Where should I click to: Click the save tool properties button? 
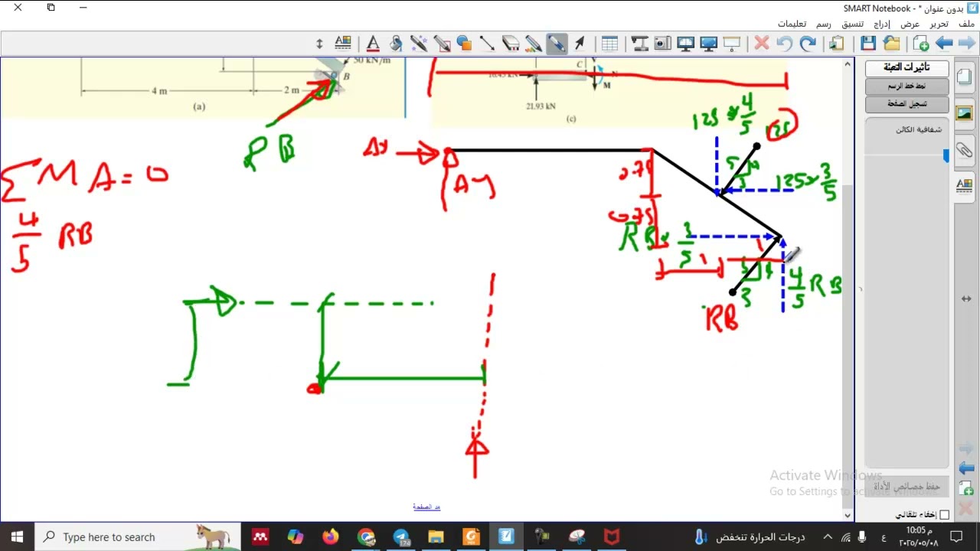click(908, 487)
